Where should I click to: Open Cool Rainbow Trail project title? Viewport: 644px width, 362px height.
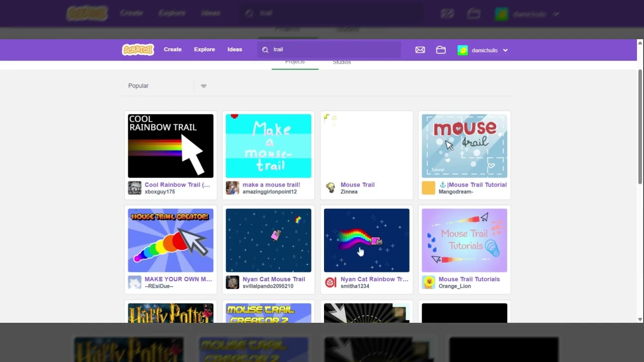click(177, 185)
